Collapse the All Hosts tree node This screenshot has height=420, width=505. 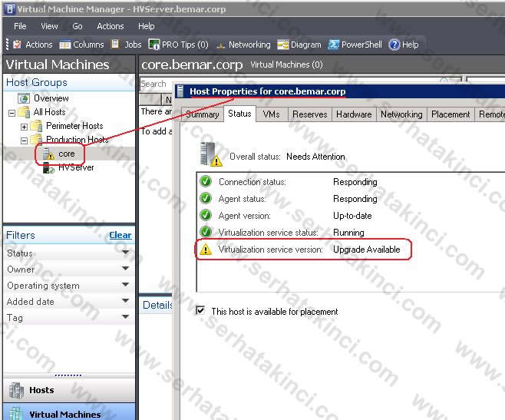(x=12, y=113)
